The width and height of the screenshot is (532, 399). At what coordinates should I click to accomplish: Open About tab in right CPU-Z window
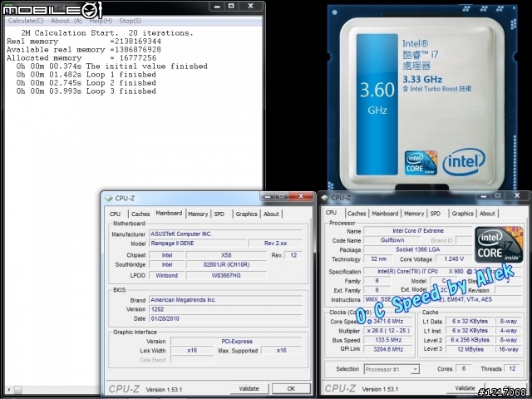487,214
